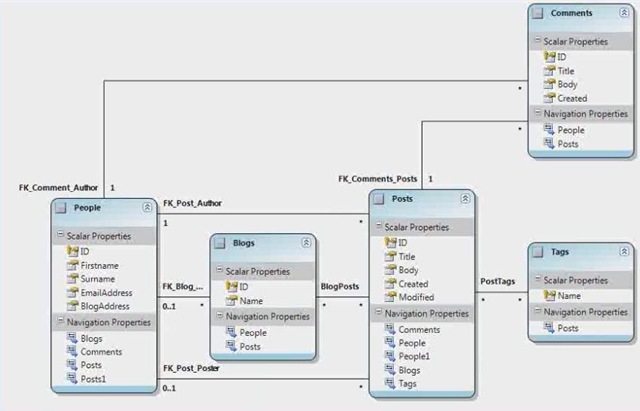Viewport: 640px width, 411px height.
Task: Select the ID key icon in People
Action: tap(72, 252)
